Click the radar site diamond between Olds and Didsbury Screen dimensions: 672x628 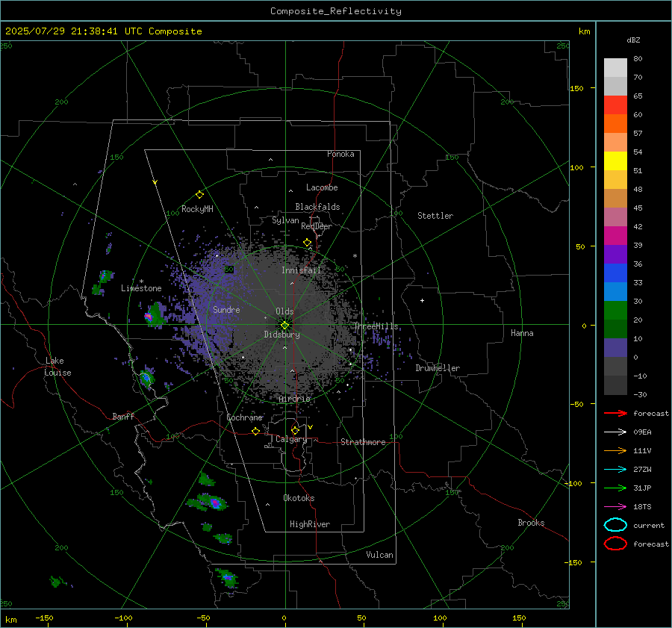[284, 326]
